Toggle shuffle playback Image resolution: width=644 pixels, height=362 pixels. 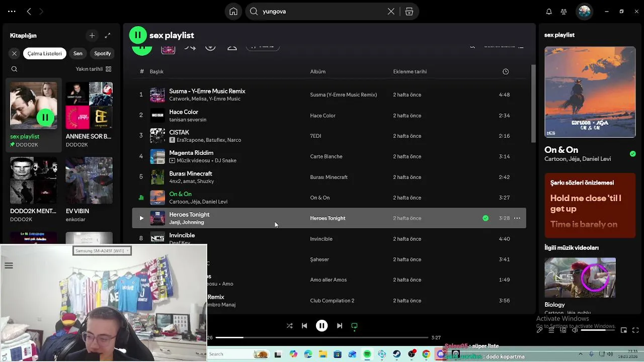[289, 326]
